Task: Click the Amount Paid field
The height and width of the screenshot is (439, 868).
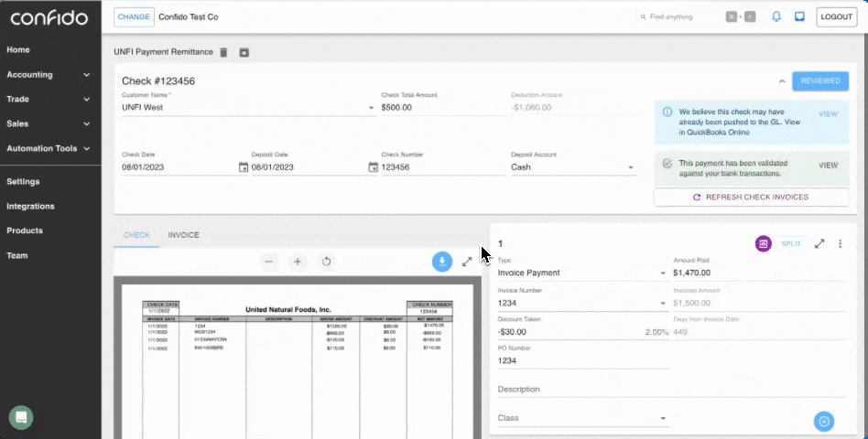Action: click(759, 273)
